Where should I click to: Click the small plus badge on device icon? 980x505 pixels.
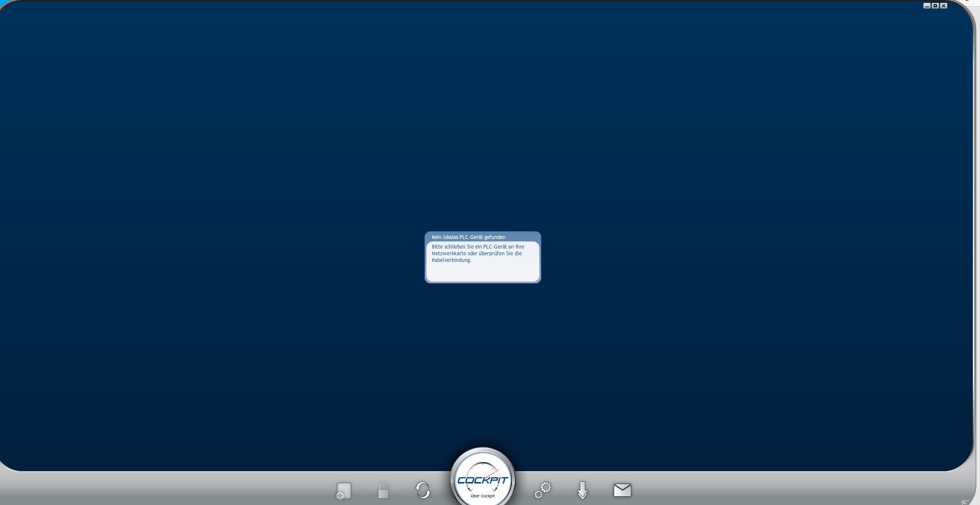coord(340,496)
